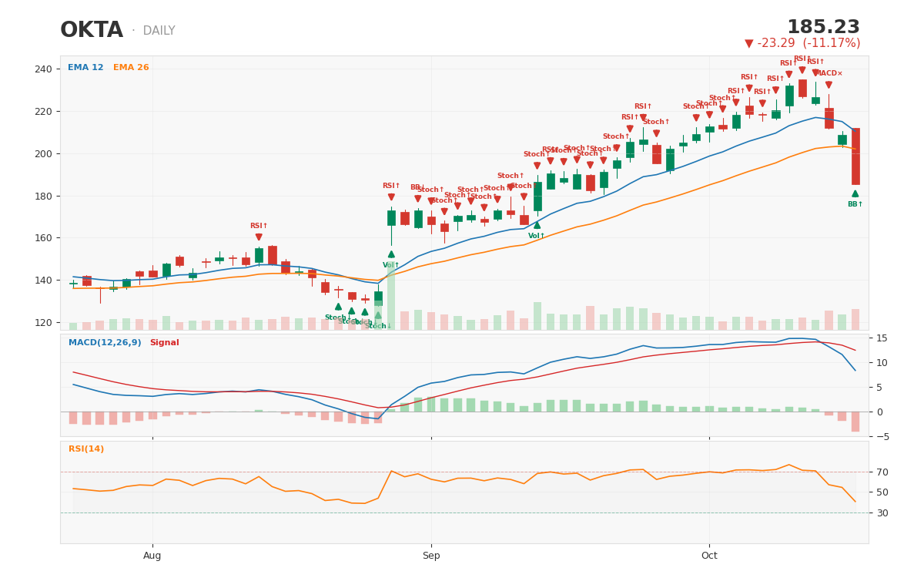Click the Oct label on the date axis

(x=709, y=556)
